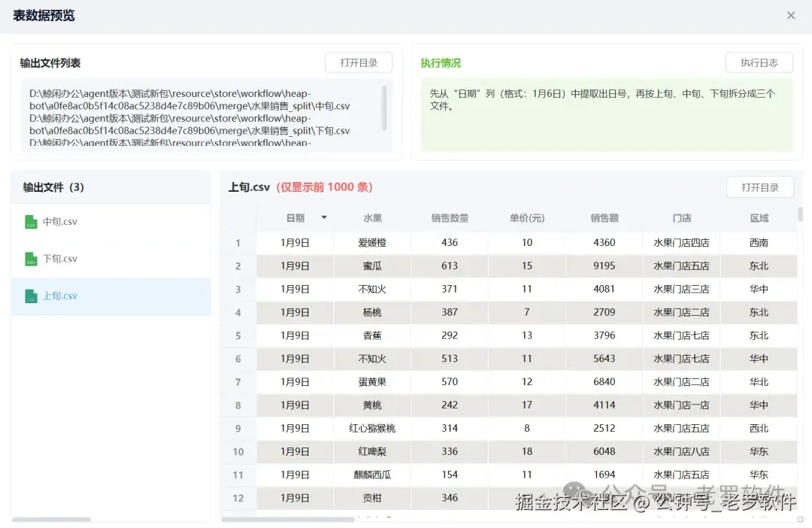
Task: Click the file path list scrollbar
Action: tap(384, 108)
